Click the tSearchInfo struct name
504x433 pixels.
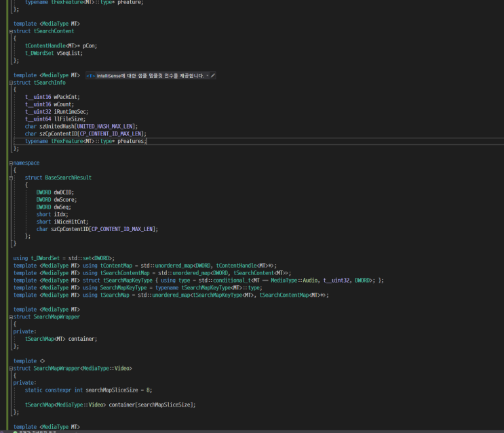50,83
